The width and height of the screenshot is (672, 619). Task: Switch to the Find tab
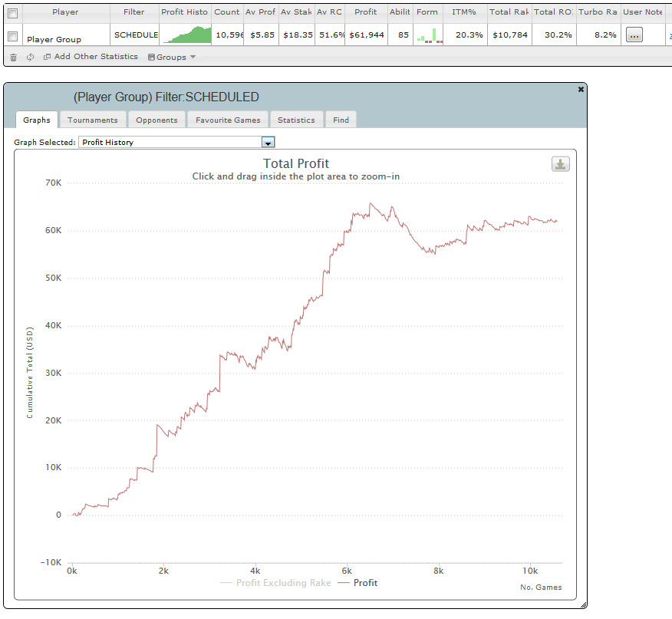(x=341, y=120)
